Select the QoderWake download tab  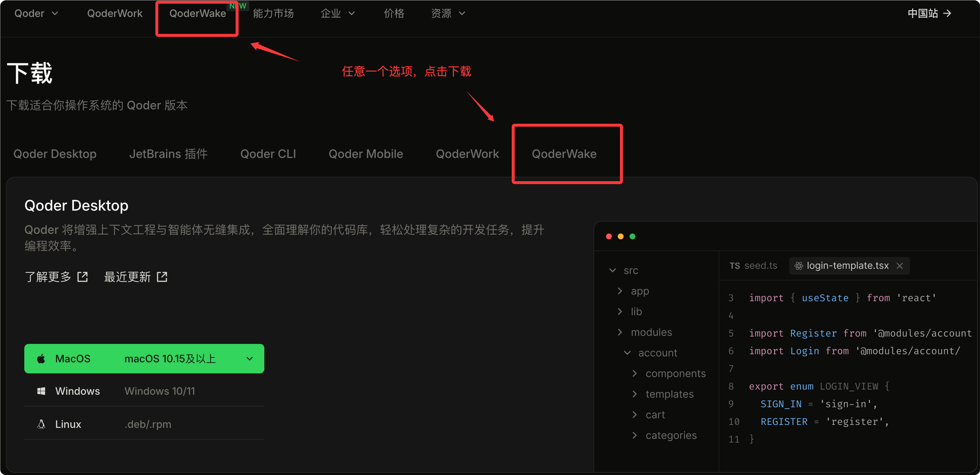tap(564, 154)
